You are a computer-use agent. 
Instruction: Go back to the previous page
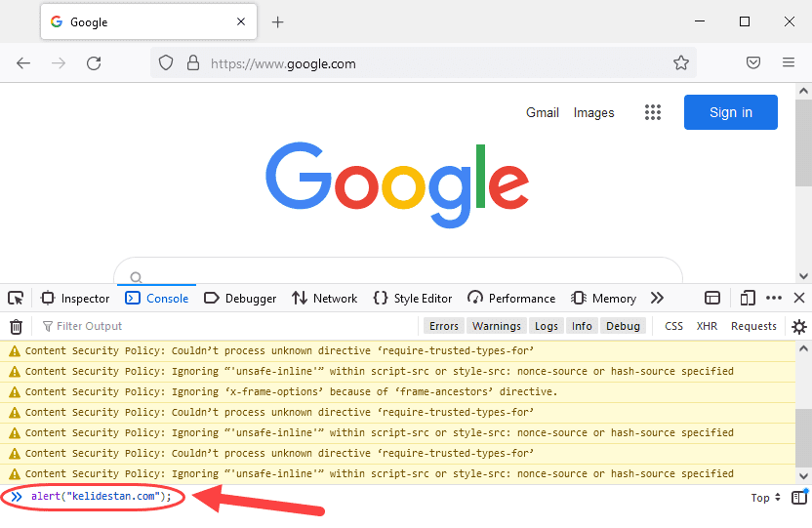(x=23, y=63)
